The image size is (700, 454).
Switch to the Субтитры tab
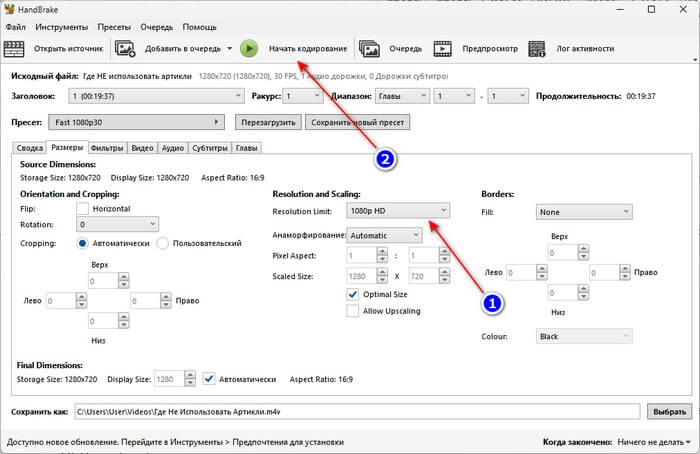[210, 148]
